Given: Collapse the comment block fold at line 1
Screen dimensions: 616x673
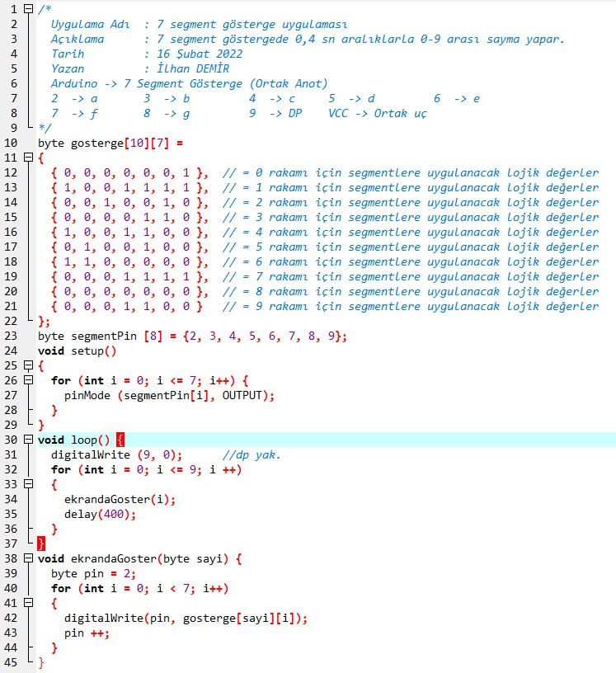Looking at the screenshot, I should [x=28, y=8].
